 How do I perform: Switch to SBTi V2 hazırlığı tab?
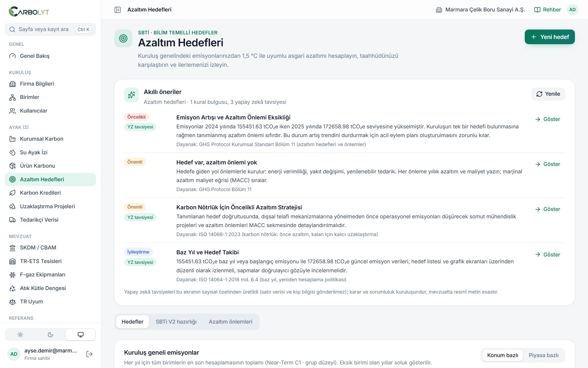pyautogui.click(x=176, y=322)
